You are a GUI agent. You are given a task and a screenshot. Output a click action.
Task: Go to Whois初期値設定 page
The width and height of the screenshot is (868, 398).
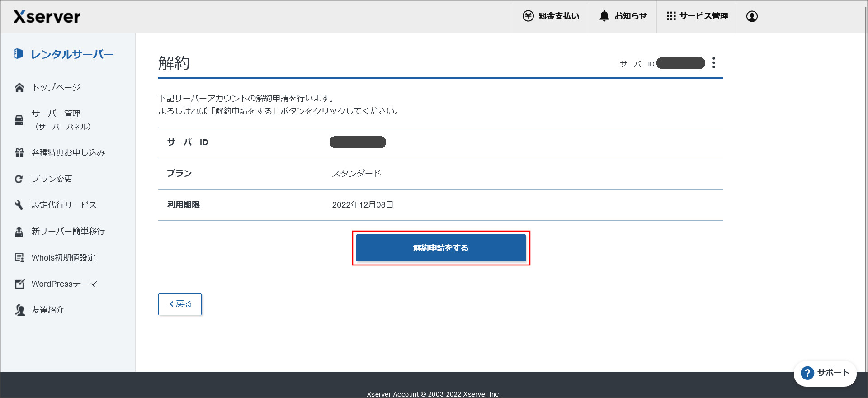tap(63, 257)
